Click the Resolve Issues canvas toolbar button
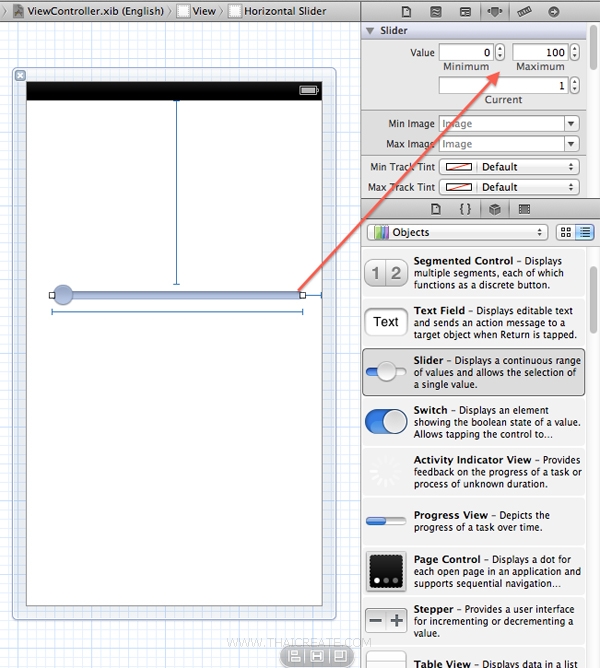Image resolution: width=600 pixels, height=668 pixels. point(340,656)
